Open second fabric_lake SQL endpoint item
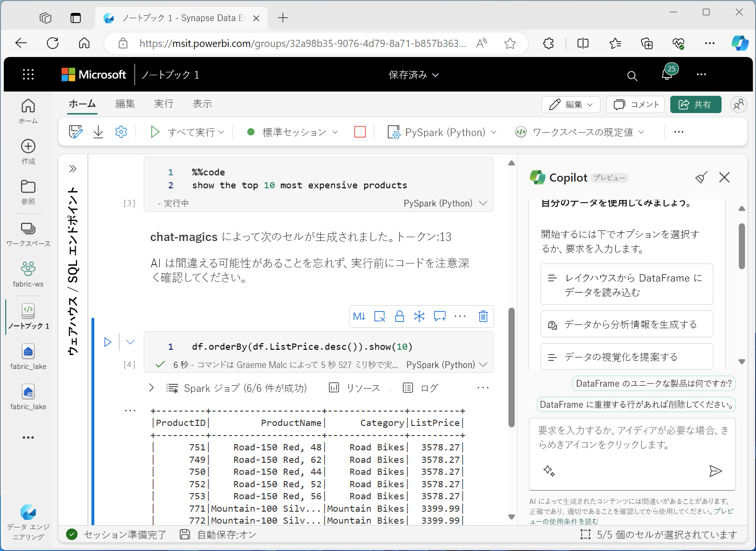756x551 pixels. pyautogui.click(x=28, y=397)
